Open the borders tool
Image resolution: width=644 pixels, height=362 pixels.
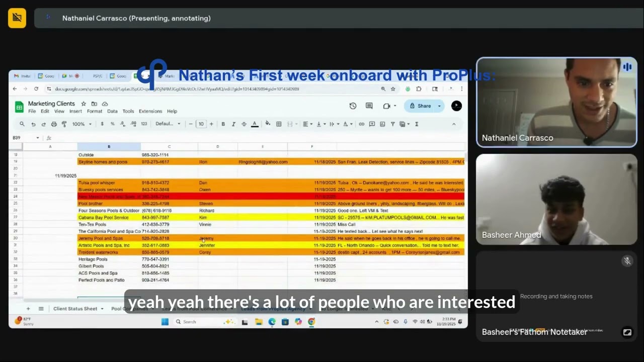(278, 124)
